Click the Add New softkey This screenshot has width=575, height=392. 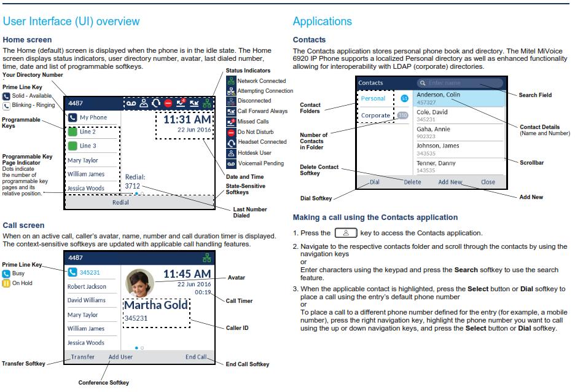(x=450, y=182)
